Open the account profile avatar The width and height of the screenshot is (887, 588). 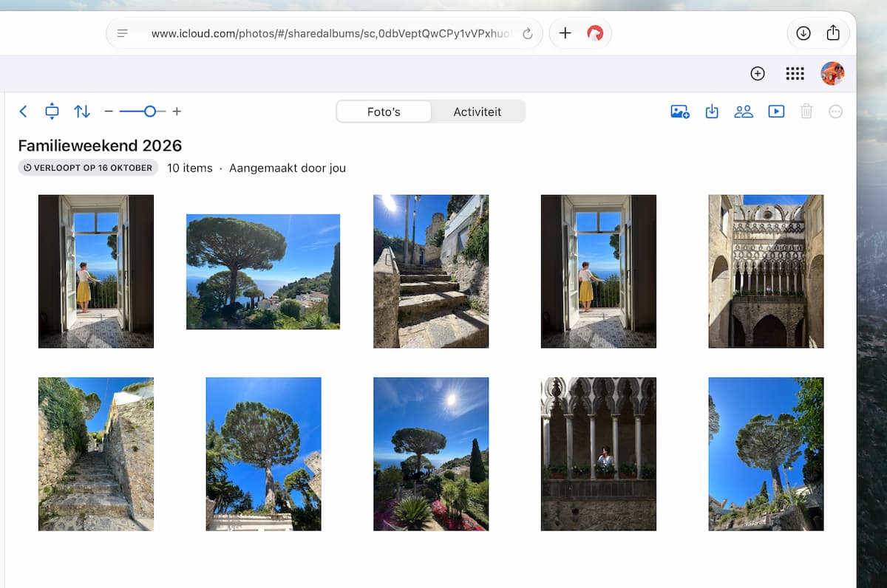832,73
